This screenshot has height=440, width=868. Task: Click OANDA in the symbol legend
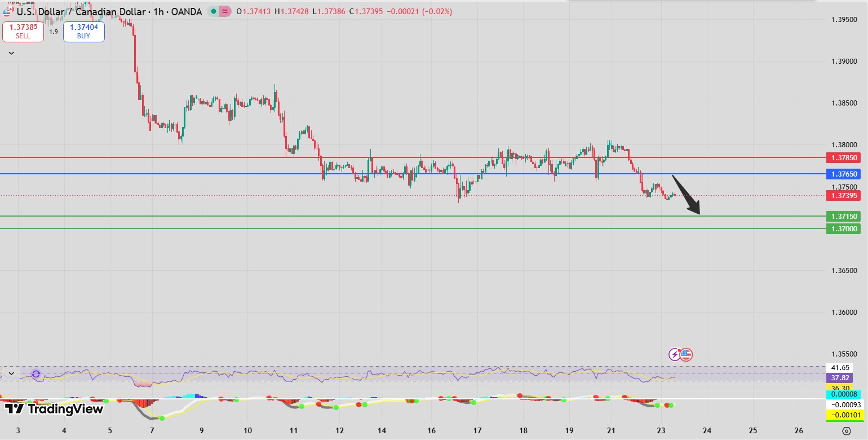186,11
